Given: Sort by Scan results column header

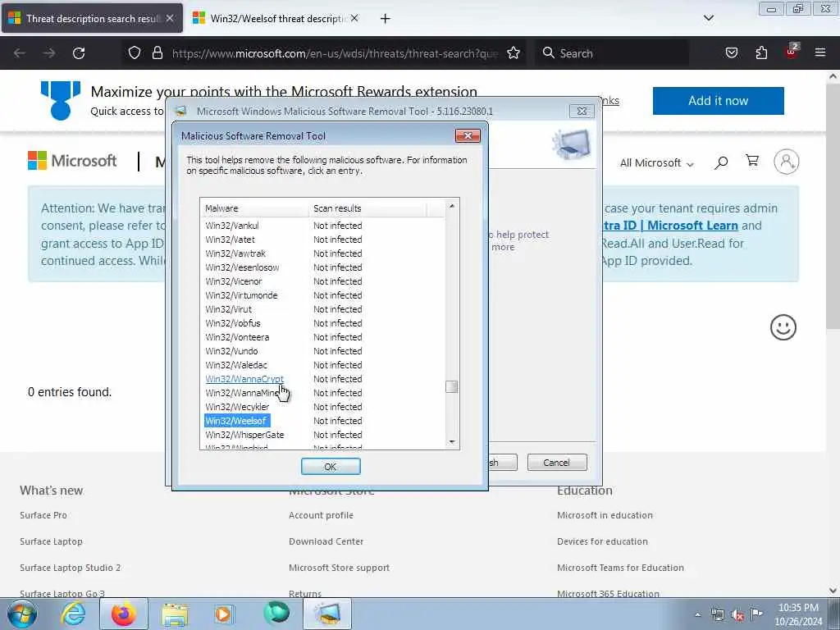Looking at the screenshot, I should pos(367,208).
